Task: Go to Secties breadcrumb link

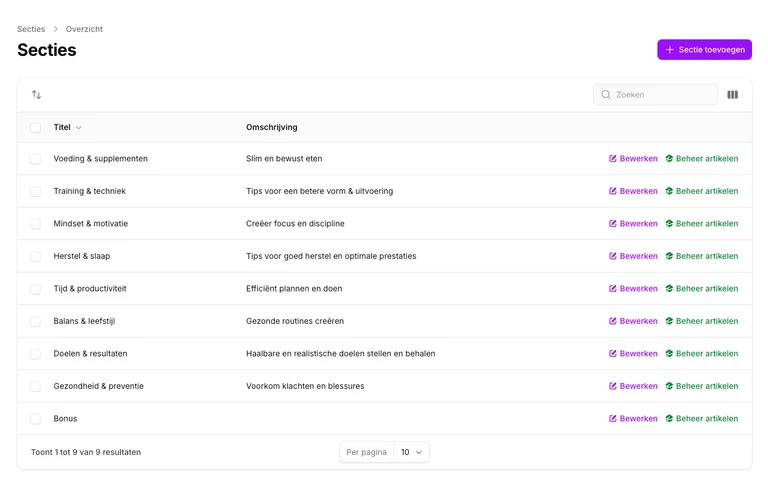Action: [31, 29]
